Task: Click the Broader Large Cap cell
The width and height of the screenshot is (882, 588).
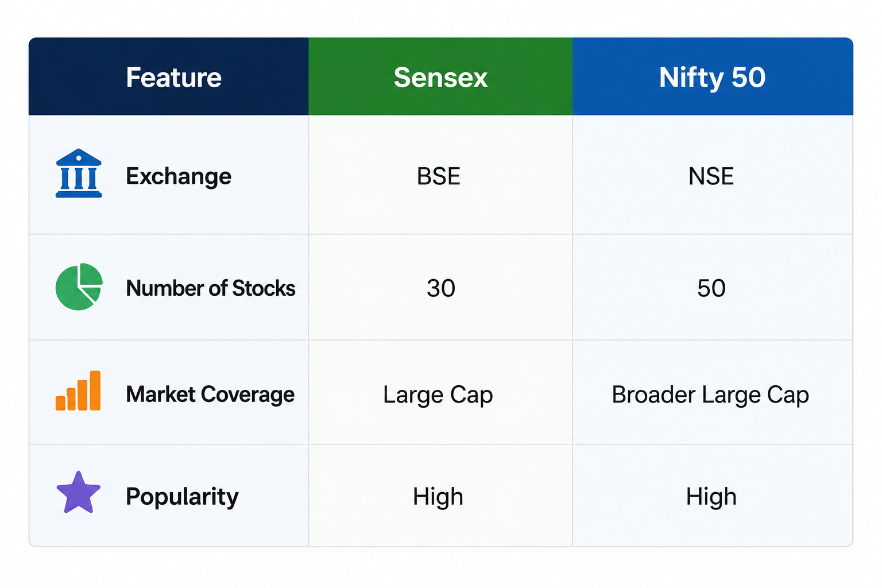Action: pyautogui.click(x=710, y=395)
